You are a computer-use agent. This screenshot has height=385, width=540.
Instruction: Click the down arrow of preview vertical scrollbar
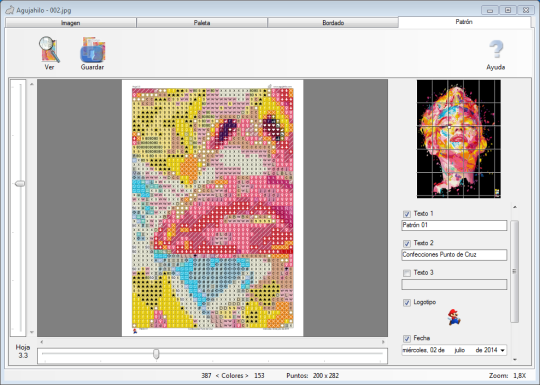tap(32, 332)
